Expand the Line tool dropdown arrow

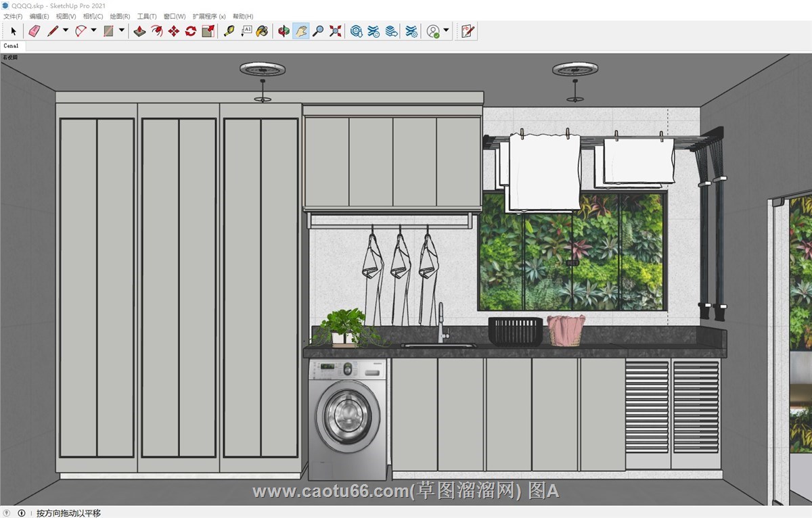click(66, 30)
